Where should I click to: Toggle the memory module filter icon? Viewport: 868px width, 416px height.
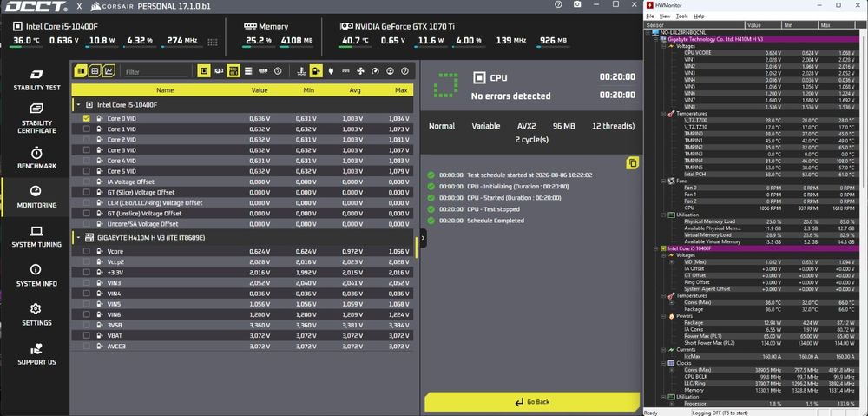pyautogui.click(x=263, y=71)
